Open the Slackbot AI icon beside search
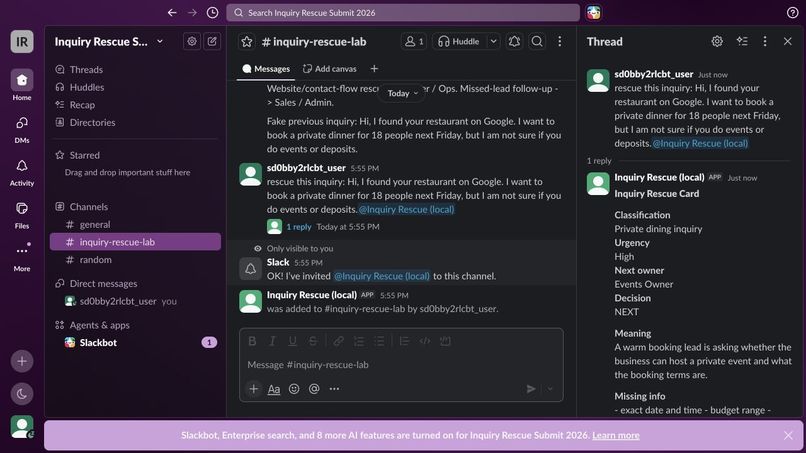The width and height of the screenshot is (806, 453). (594, 12)
